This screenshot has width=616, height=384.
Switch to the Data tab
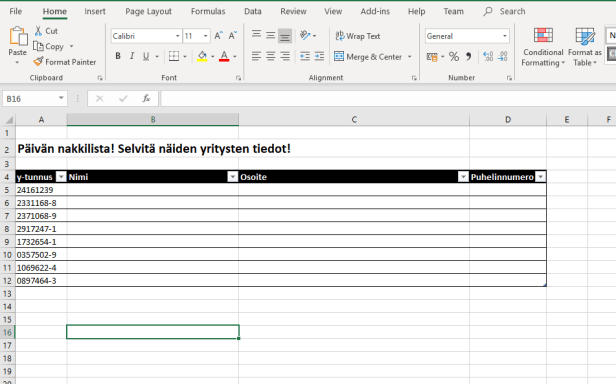[x=253, y=11]
